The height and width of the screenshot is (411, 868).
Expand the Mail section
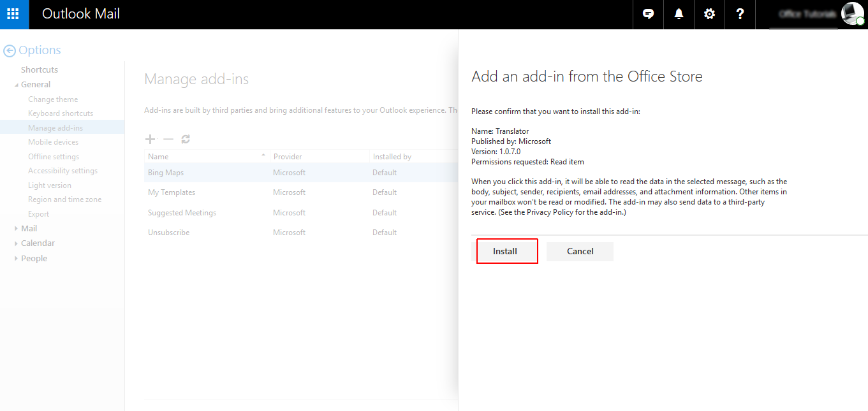(17, 229)
